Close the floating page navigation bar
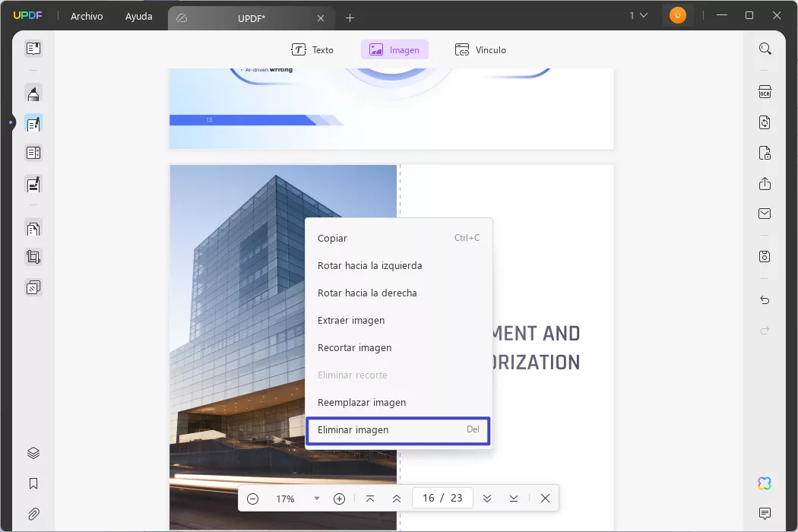Image resolution: width=798 pixels, height=532 pixels. tap(545, 499)
